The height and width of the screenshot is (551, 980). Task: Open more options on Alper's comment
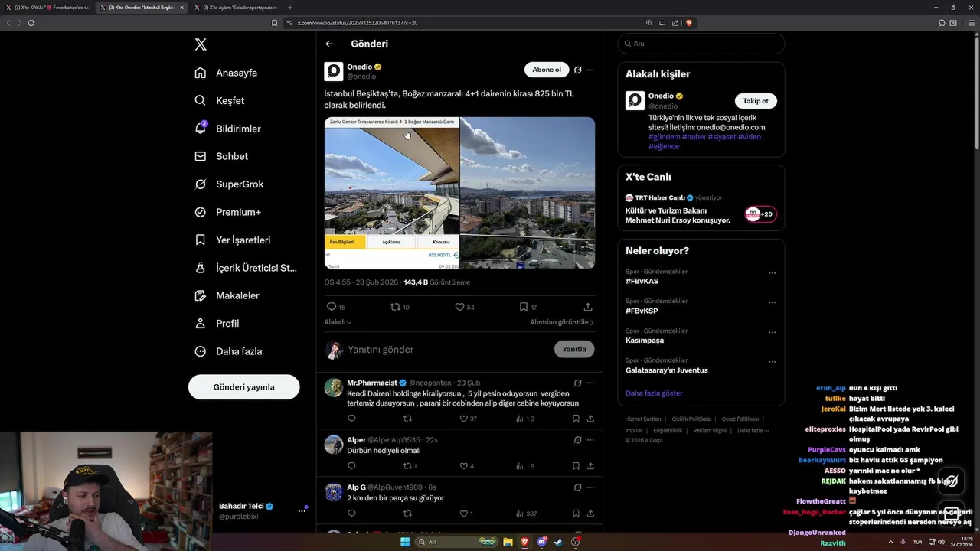point(590,440)
